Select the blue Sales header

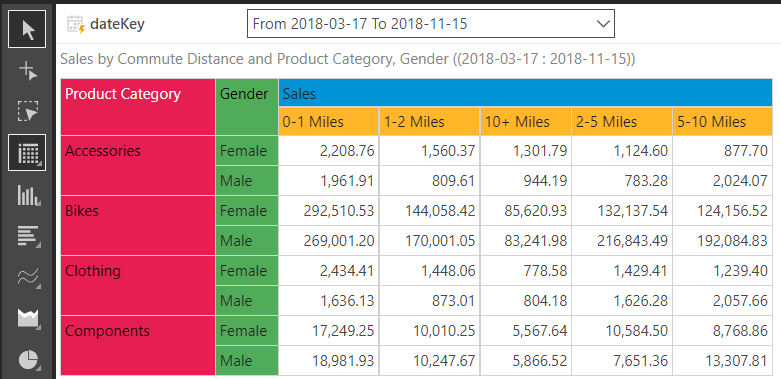(x=525, y=93)
